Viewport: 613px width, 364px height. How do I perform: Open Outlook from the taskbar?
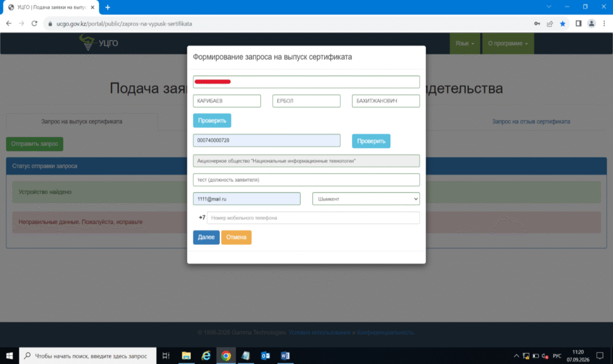(x=265, y=356)
